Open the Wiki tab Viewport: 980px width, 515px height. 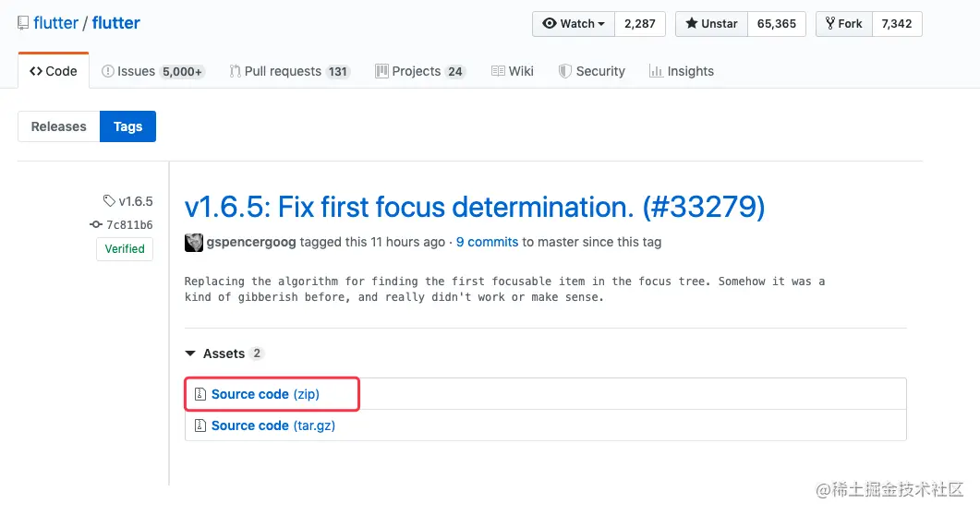[x=513, y=71]
